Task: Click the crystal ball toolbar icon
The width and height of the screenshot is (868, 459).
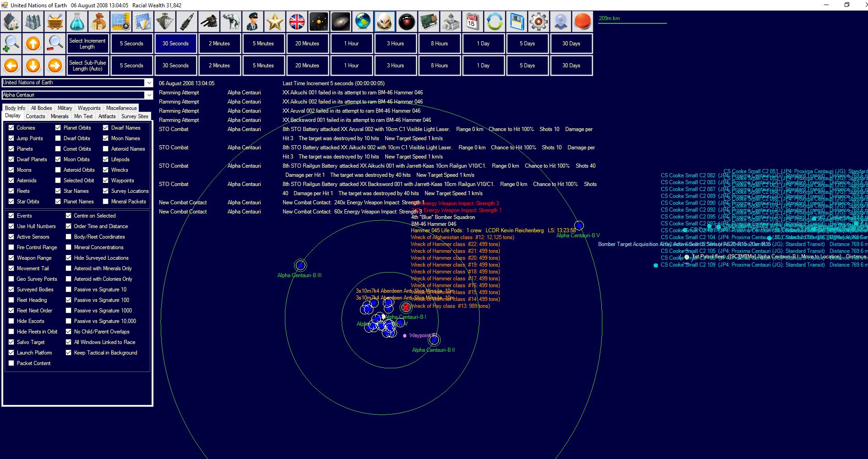Action: tap(561, 22)
